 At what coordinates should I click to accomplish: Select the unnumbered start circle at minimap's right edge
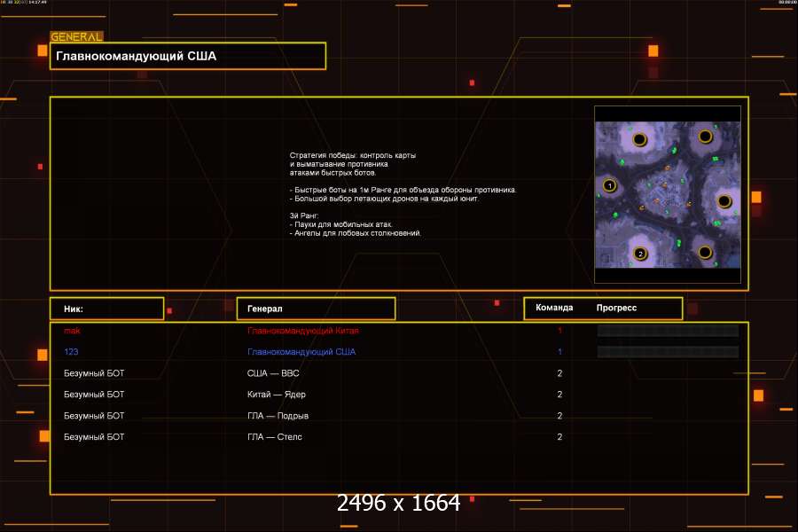tap(724, 201)
